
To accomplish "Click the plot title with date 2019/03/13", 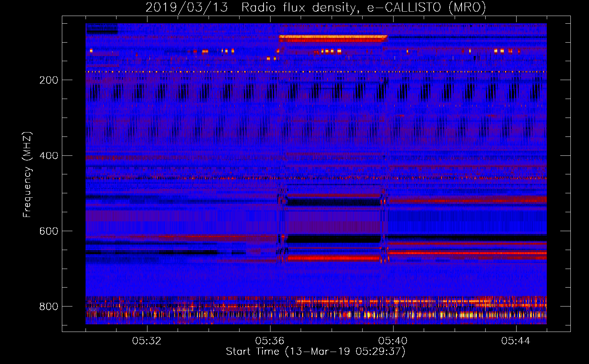I will [316, 8].
